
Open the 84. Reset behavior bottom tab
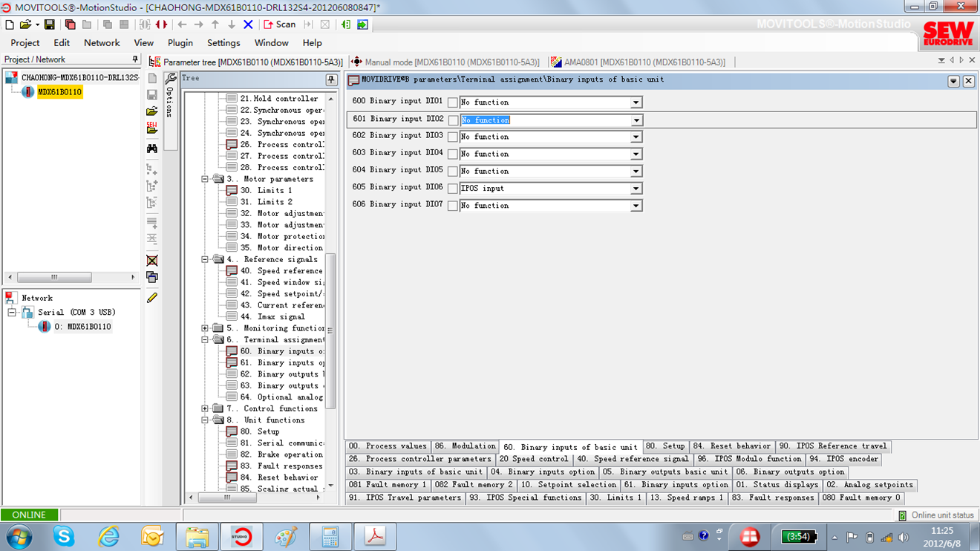[x=732, y=446]
